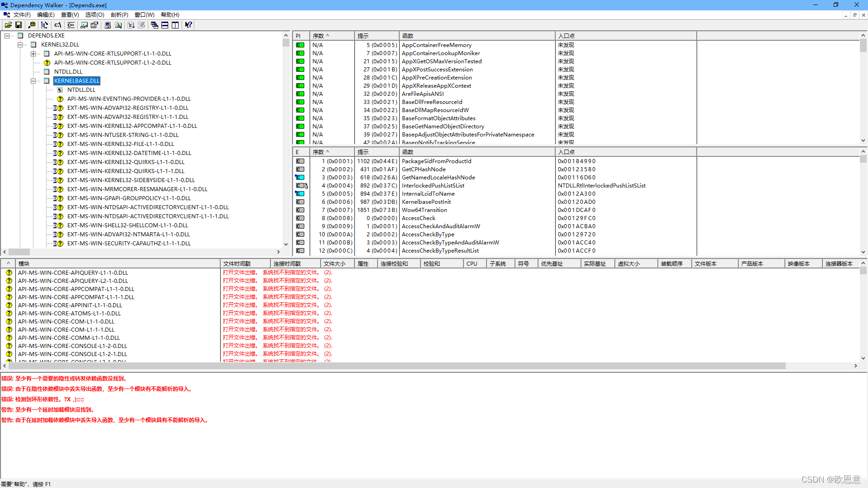Image resolution: width=868 pixels, height=488 pixels.
Task: Click the Start Profiling toolbar icon
Action: [x=131, y=25]
